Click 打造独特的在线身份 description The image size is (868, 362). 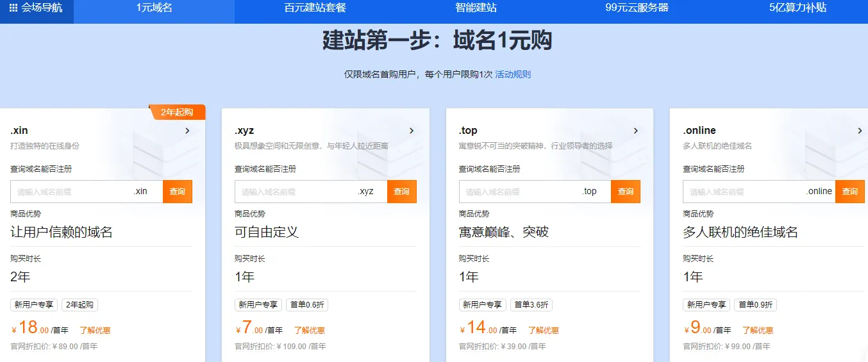tap(45, 146)
